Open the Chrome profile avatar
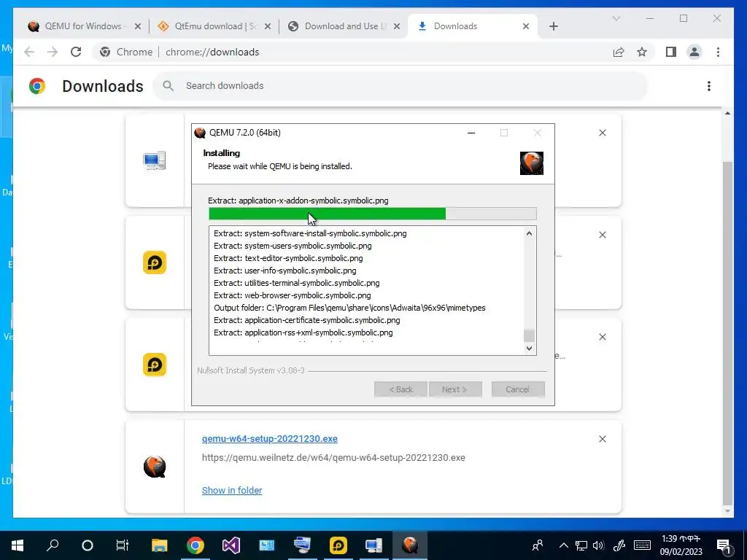Screen dimensions: 747x560 [694, 52]
